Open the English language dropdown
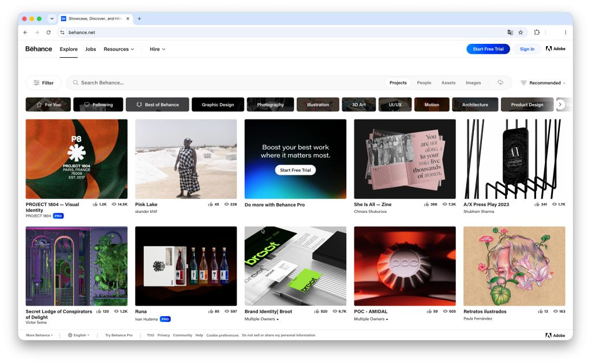 coord(78,335)
